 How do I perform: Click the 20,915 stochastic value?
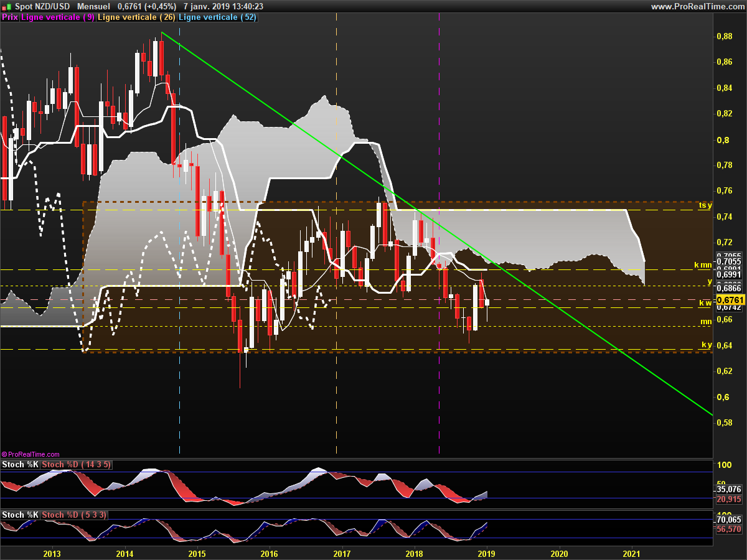coord(730,499)
